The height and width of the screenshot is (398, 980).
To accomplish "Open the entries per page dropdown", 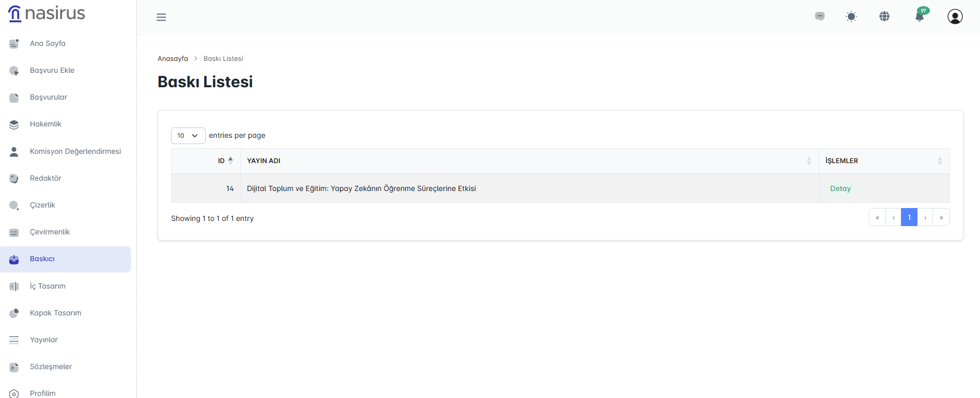I will pyautogui.click(x=188, y=135).
